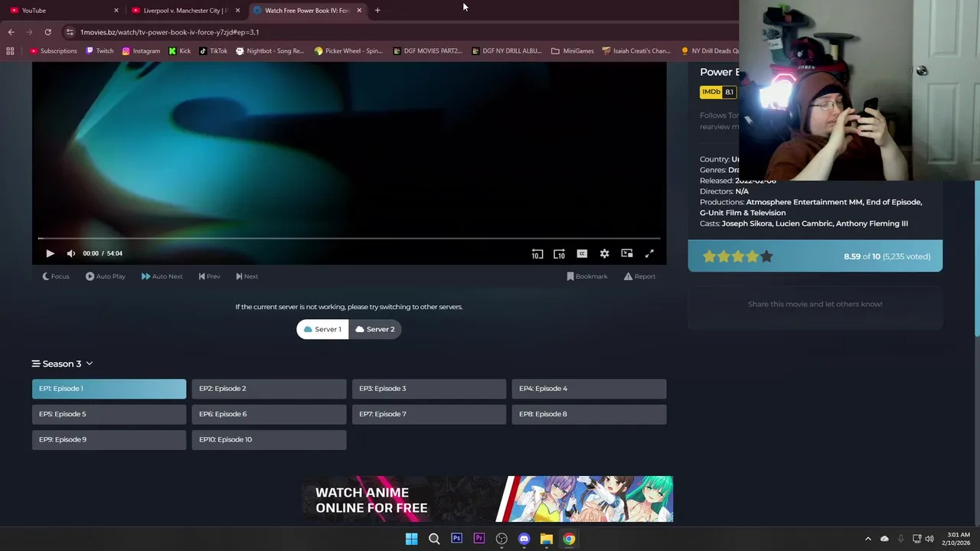Viewport: 980px width, 551px height.
Task: Select EP1: Episode 1
Action: point(109,389)
